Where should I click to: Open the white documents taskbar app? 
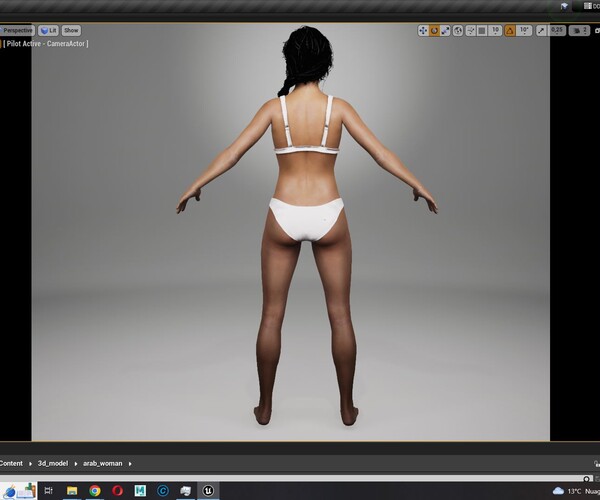click(x=186, y=490)
